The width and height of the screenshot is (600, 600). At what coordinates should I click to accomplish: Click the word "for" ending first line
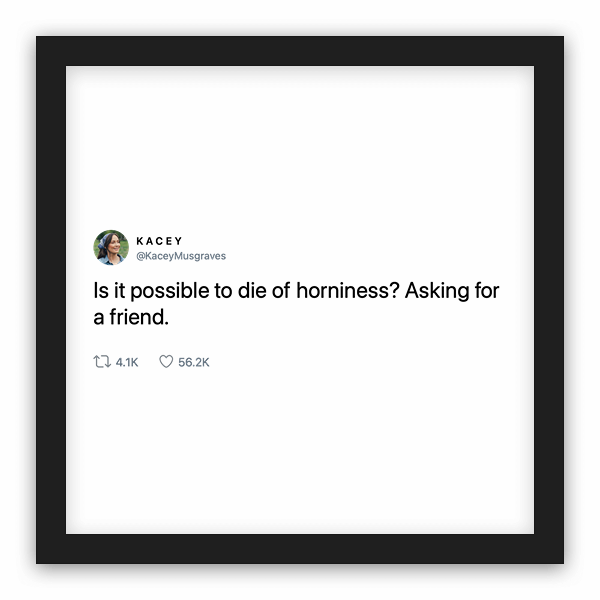click(x=484, y=292)
